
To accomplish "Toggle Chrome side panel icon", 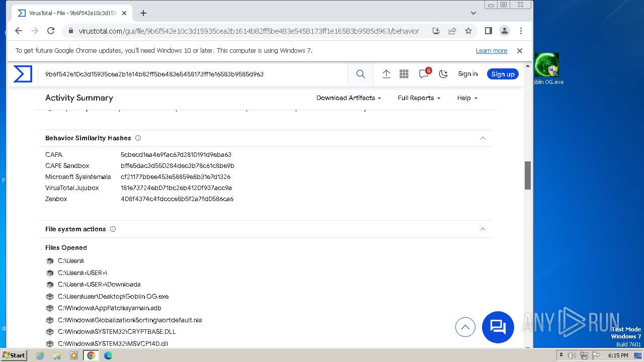I will point(488,31).
